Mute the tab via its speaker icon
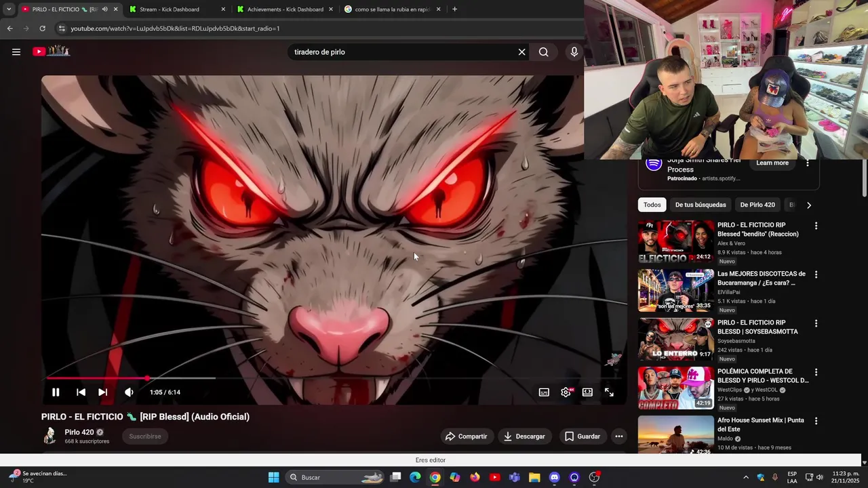Screen dimensions: 868x488 104,9
